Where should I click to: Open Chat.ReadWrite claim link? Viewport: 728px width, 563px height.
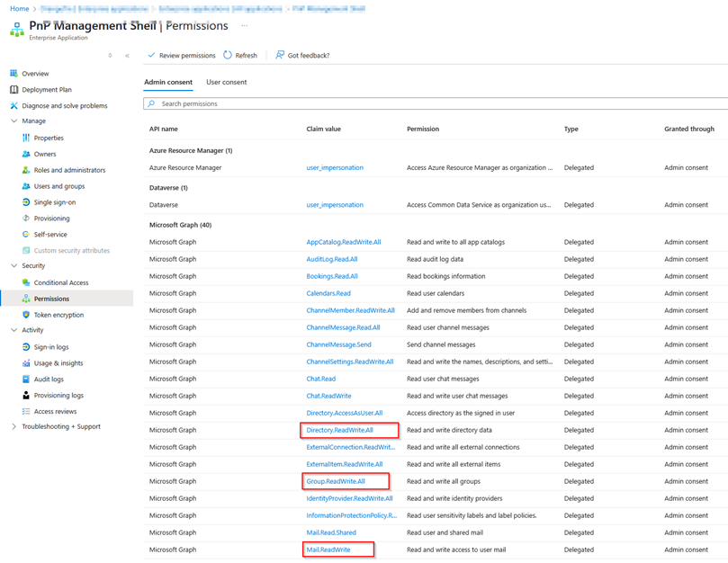pos(328,396)
